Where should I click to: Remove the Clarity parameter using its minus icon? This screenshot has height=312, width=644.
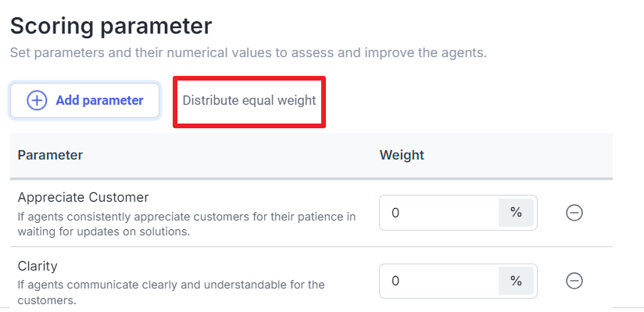(574, 281)
